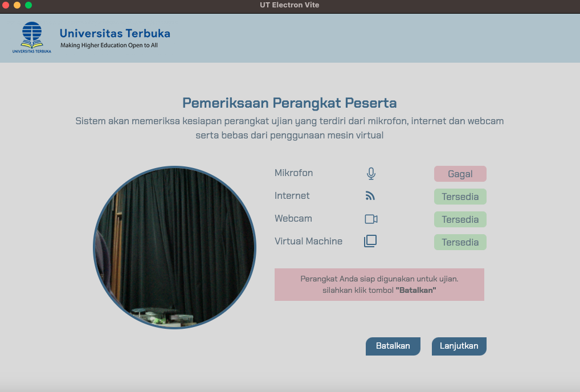The width and height of the screenshot is (580, 392).
Task: Click the Pemeriksaan Perangkat Peserta heading
Action: [x=289, y=103]
